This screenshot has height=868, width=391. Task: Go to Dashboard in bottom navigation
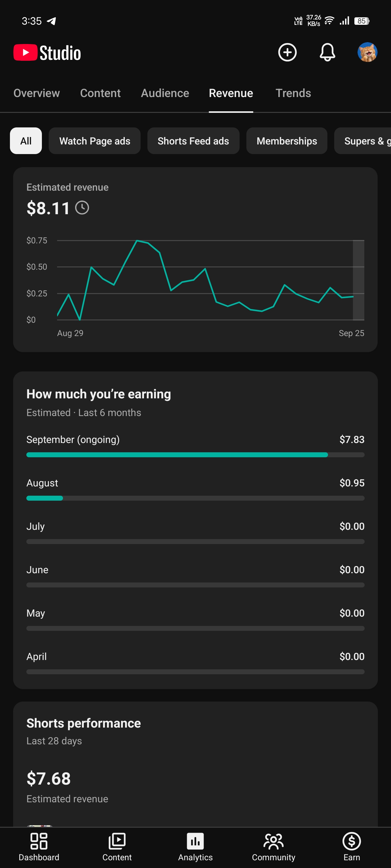[x=39, y=847]
